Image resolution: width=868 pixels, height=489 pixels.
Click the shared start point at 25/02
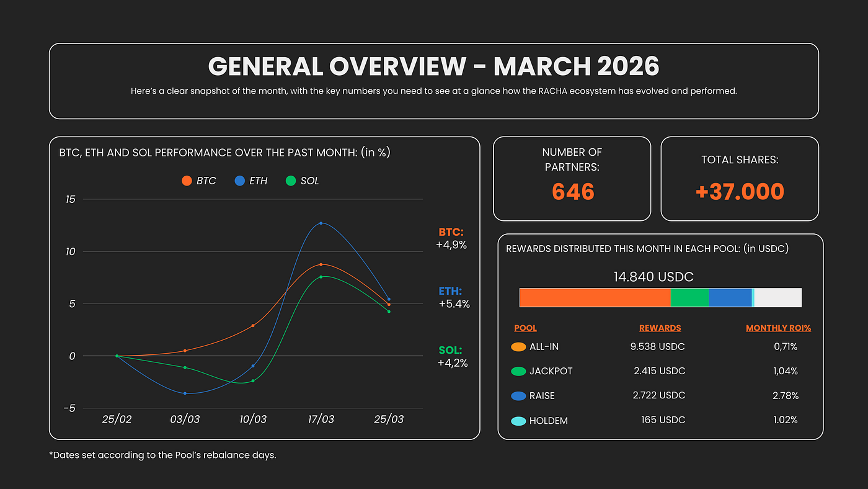pyautogui.click(x=117, y=356)
